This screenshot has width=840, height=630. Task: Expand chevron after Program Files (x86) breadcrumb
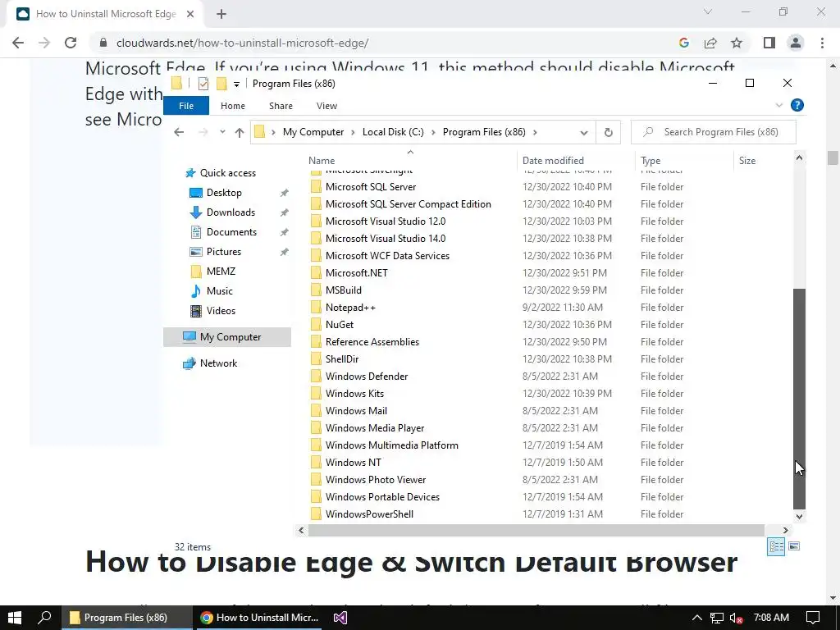pyautogui.click(x=535, y=132)
